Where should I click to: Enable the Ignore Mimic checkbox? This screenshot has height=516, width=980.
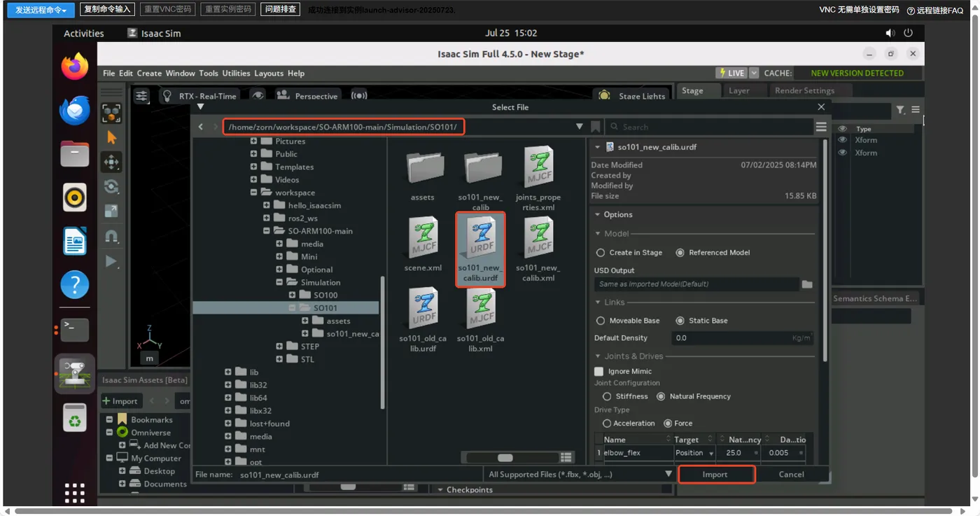(598, 372)
